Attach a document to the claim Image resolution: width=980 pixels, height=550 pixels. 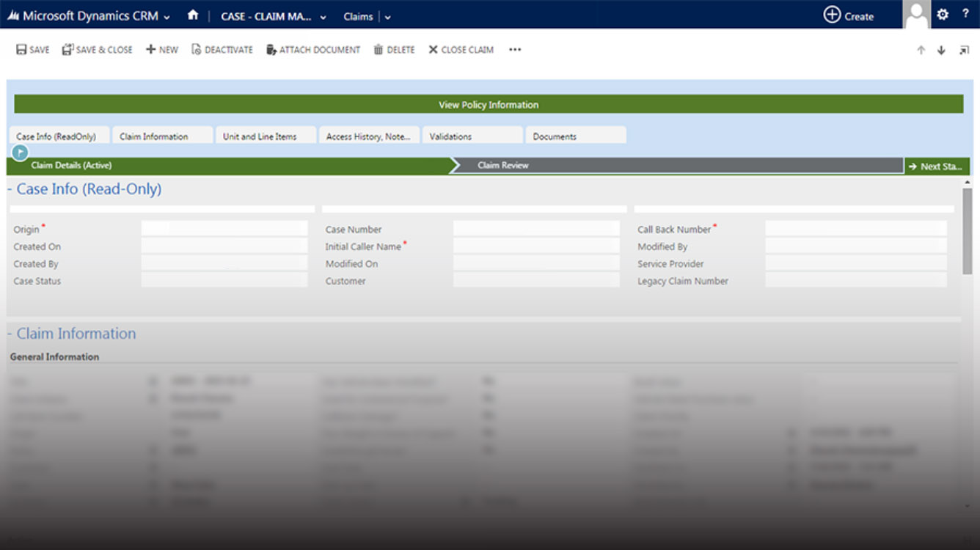(x=313, y=49)
